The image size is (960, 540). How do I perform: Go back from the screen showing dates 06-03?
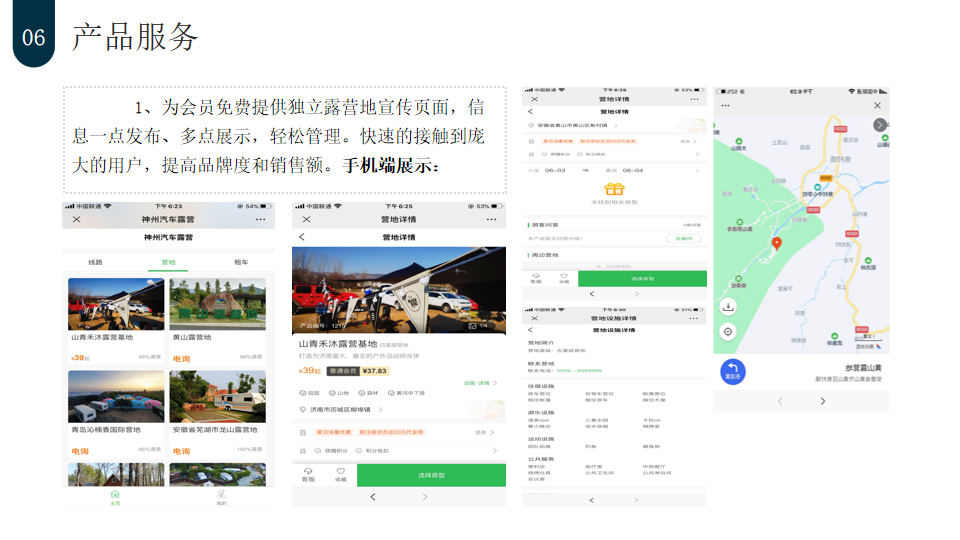[531, 111]
